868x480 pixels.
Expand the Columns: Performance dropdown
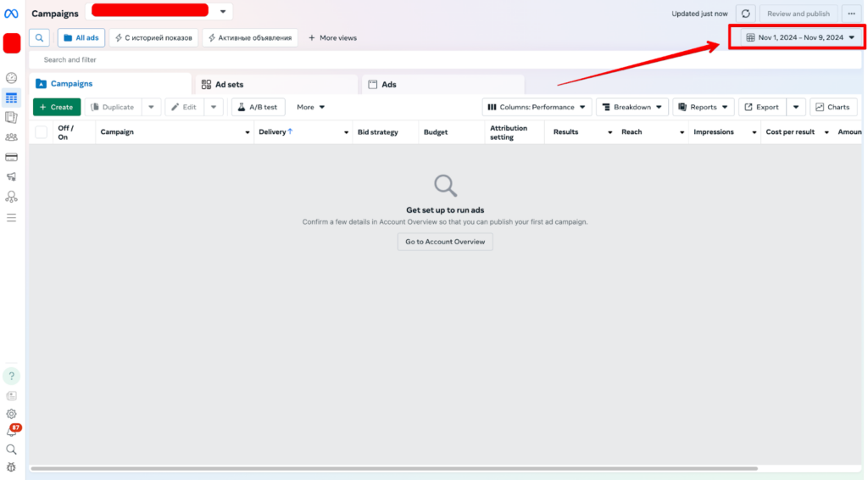[537, 108]
